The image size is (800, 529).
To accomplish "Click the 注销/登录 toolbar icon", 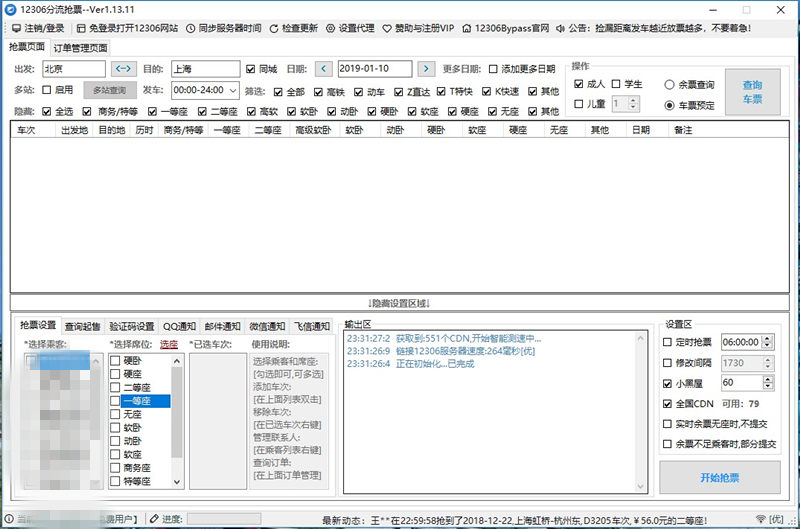I will (x=16, y=28).
